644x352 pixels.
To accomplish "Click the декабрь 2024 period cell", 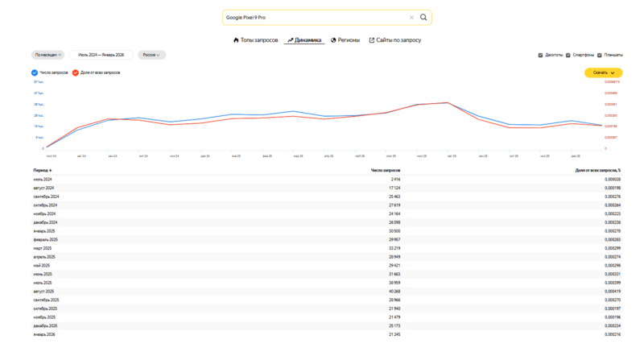I will coord(45,222).
